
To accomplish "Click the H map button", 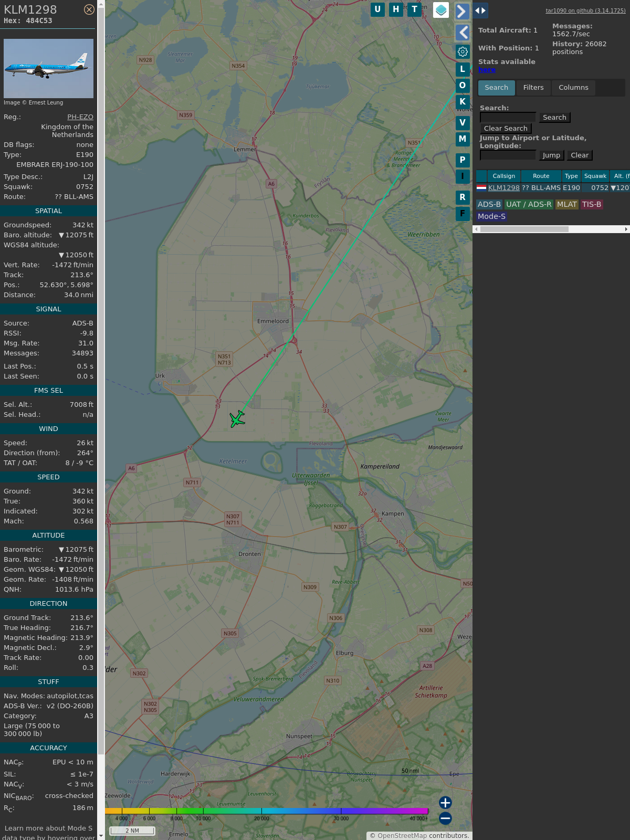I will click(x=396, y=9).
